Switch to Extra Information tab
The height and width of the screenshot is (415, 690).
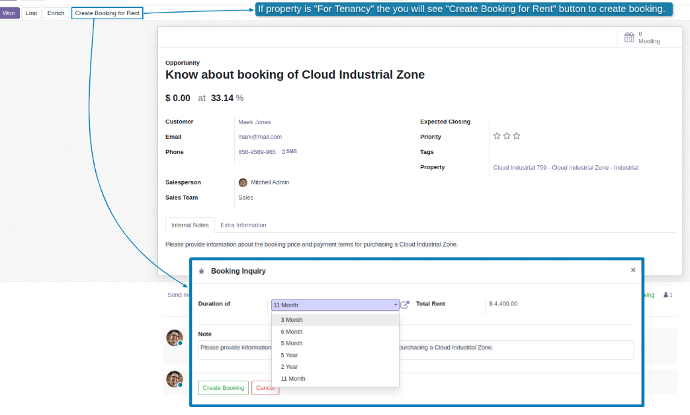(243, 225)
